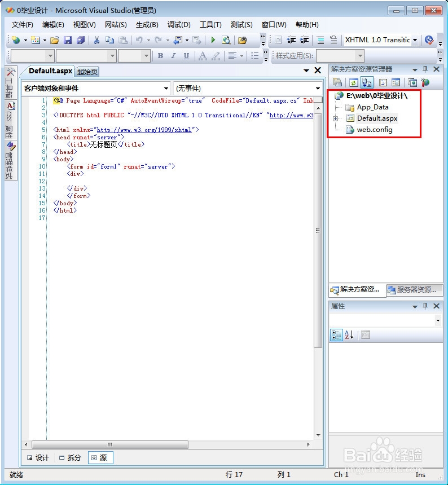Switch to 设计 design view

38,457
